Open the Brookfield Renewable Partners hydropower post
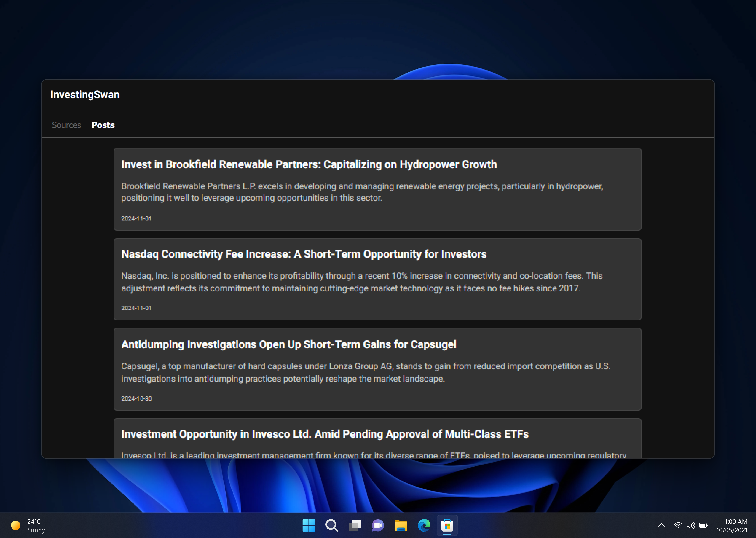The height and width of the screenshot is (538, 756). (x=309, y=164)
